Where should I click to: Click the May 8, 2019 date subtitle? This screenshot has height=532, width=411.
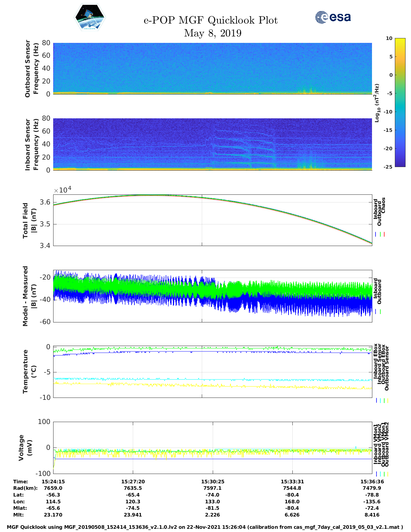(x=212, y=33)
